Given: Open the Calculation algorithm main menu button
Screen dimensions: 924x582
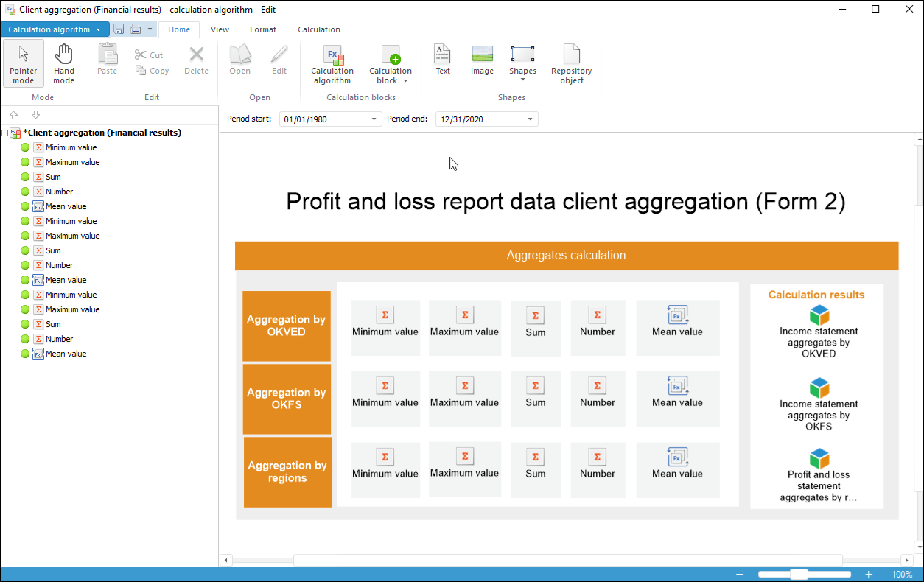Looking at the screenshot, I should pos(55,29).
